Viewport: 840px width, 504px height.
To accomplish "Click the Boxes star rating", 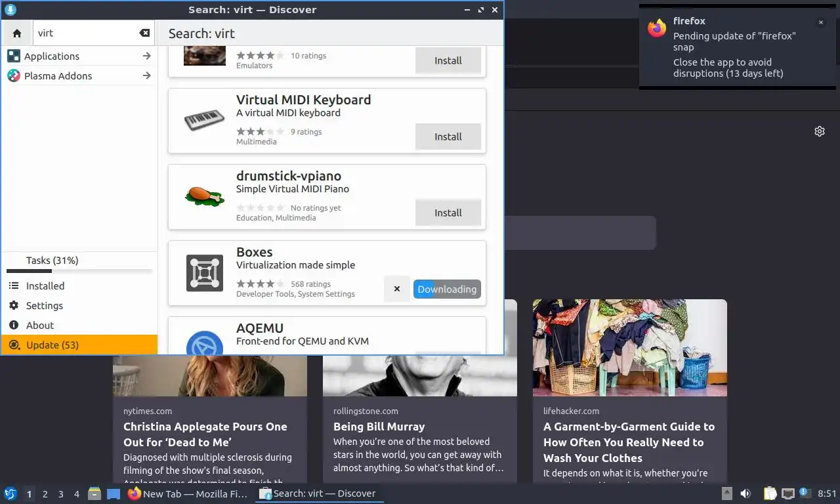I will point(261,284).
